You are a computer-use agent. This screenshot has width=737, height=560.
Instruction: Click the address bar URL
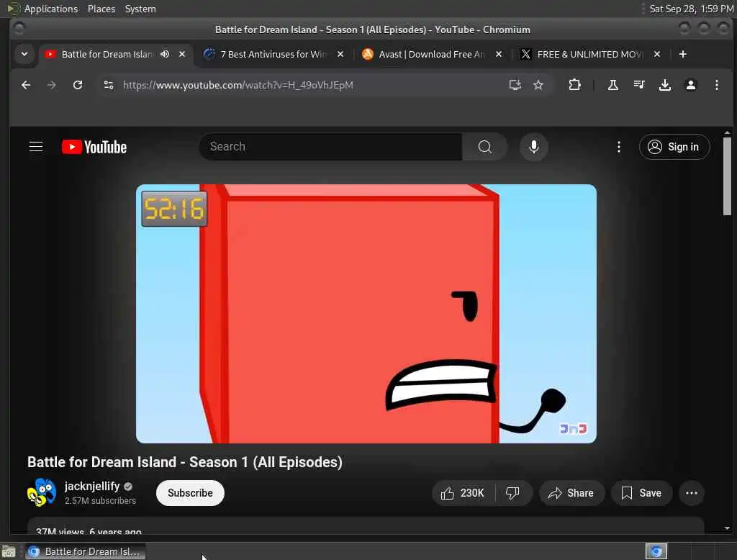coord(238,85)
